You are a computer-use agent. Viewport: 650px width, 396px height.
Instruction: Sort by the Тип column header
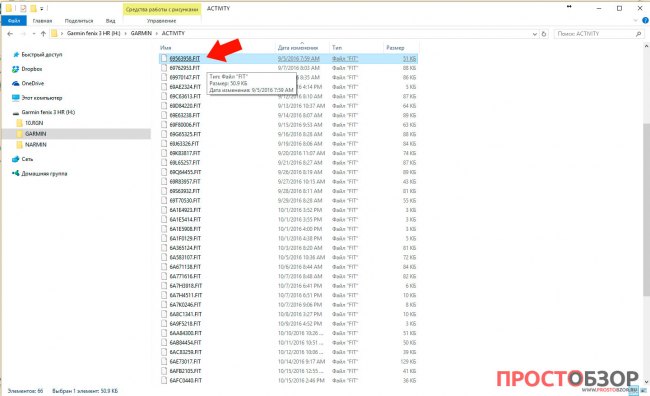point(337,48)
